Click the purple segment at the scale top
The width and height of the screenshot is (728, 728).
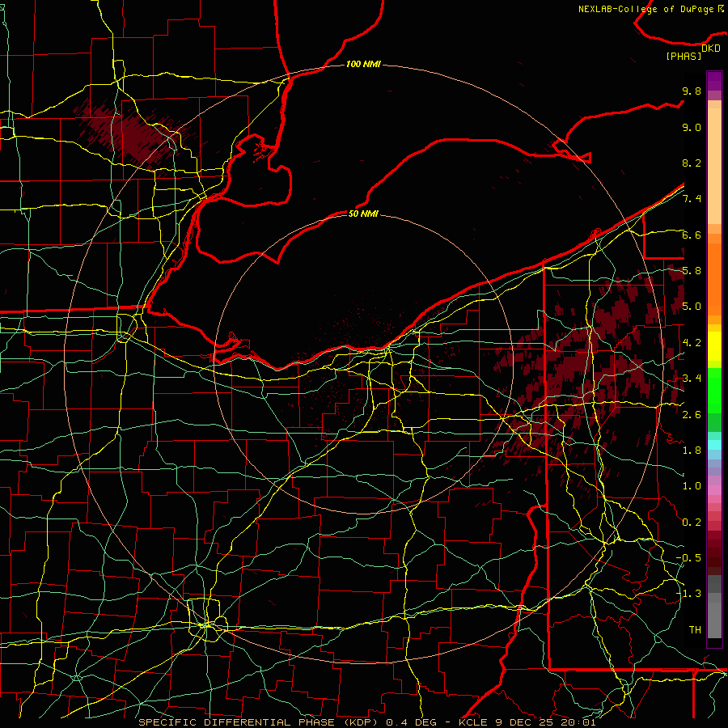pyautogui.click(x=714, y=82)
